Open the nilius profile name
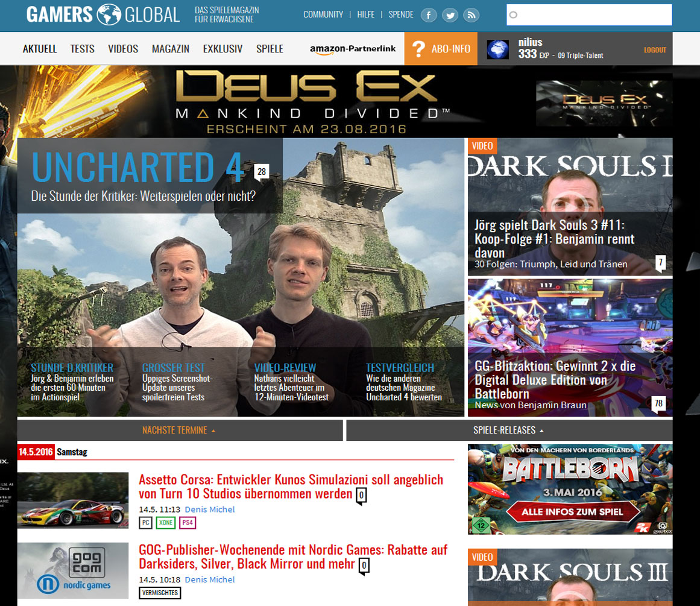The image size is (700, 606). pos(531,42)
